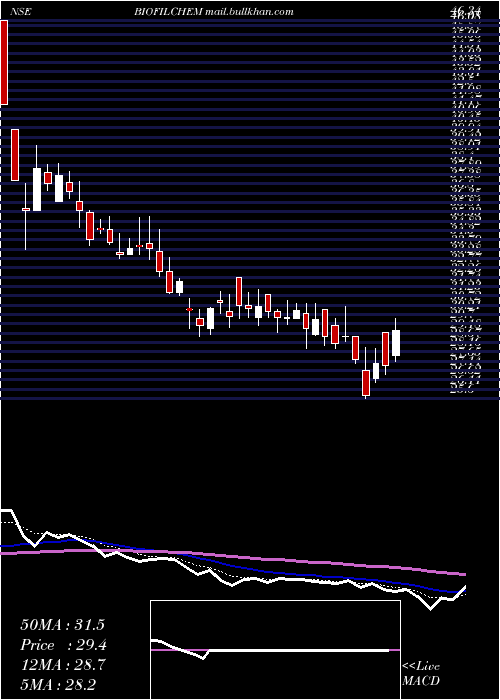Open the boxed MACD inset chart
This screenshot has width=500, height=700.
coord(275,650)
